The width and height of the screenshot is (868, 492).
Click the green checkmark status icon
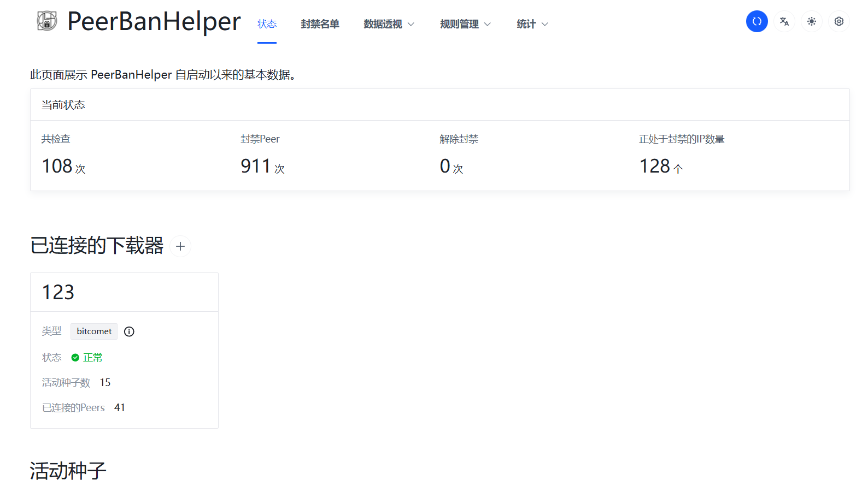click(75, 358)
